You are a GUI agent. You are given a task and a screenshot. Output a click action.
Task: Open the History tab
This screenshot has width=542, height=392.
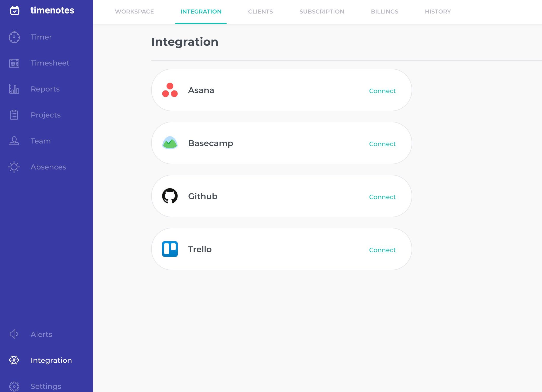tap(438, 12)
